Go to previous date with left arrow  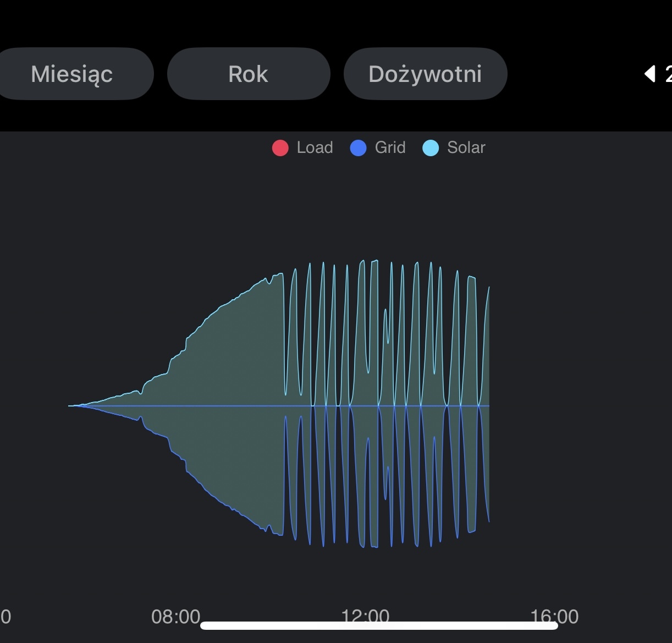point(650,73)
